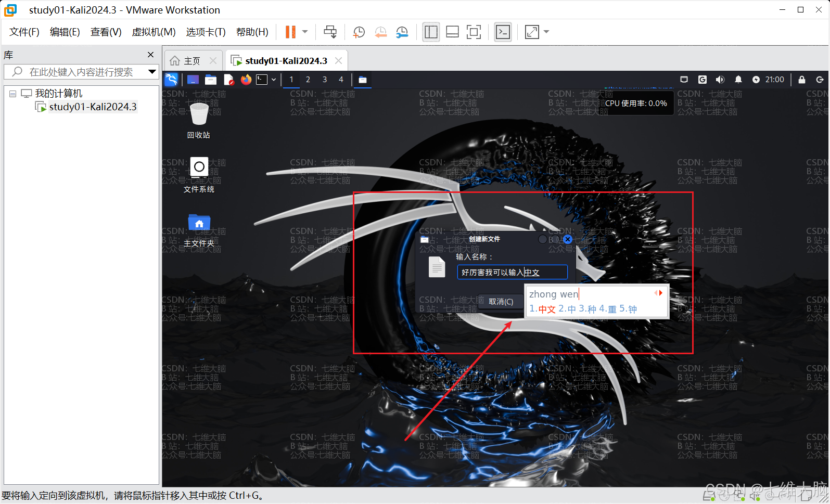
Task: Click the power manager lightning icon
Action: coord(756,80)
